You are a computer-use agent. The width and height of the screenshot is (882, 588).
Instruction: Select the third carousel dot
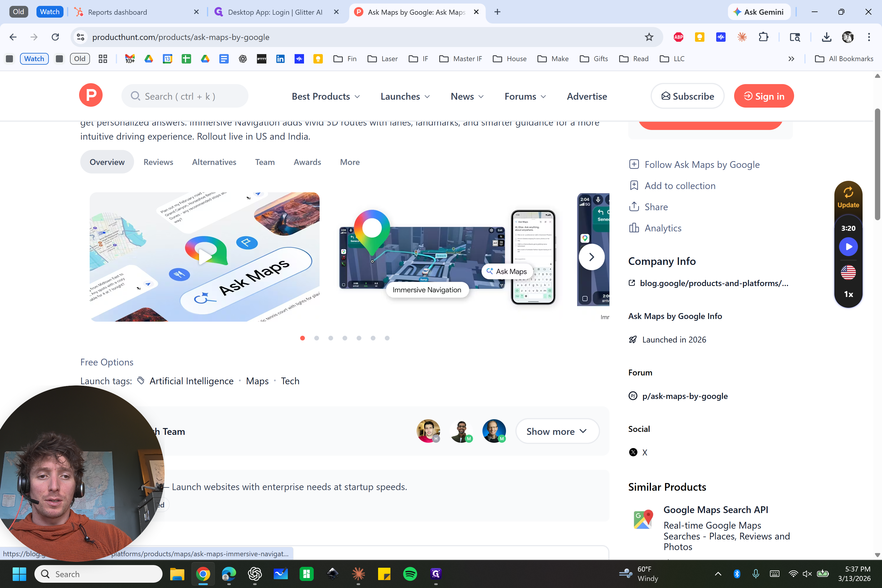pos(331,338)
